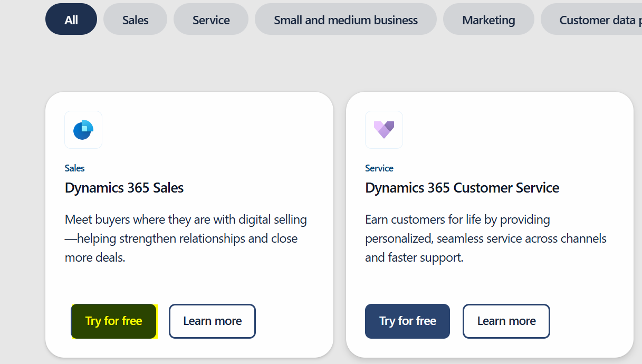Click the Dynamics 365 Sales product icon

(83, 130)
